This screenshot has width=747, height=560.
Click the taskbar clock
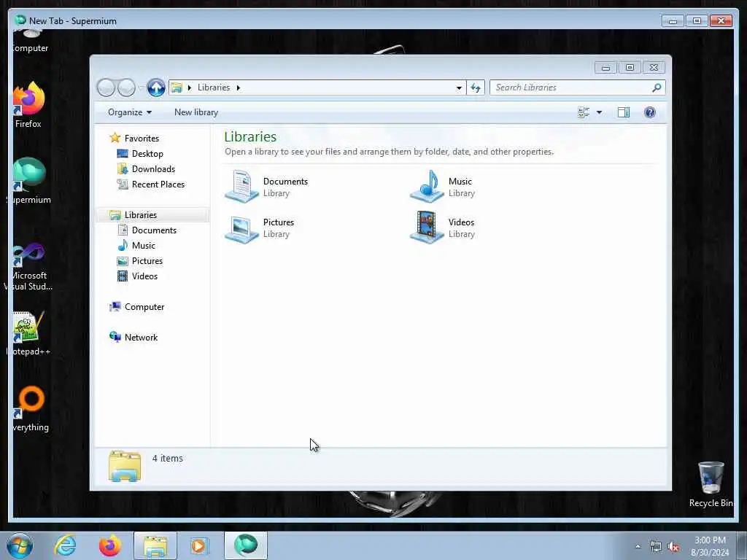[710, 546]
